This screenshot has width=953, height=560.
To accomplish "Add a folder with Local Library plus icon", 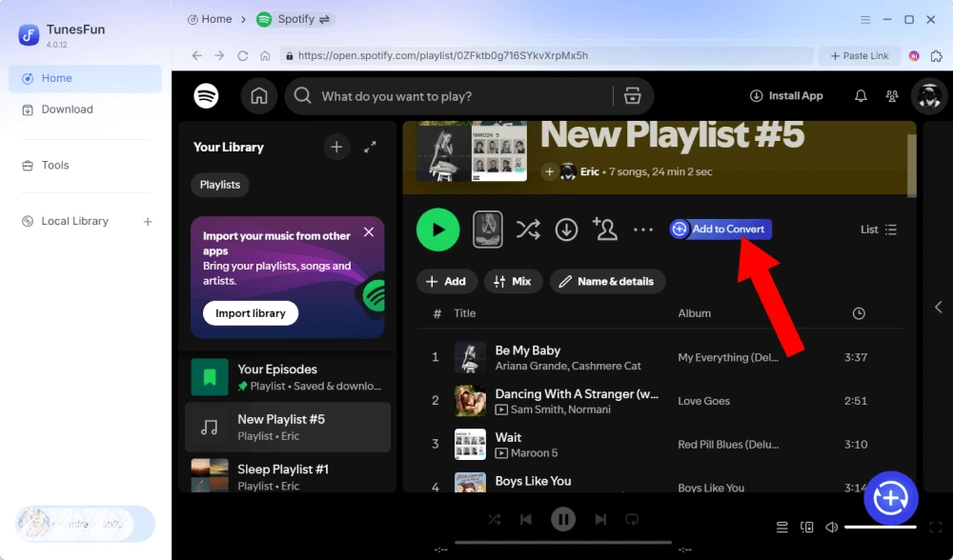I will point(148,222).
